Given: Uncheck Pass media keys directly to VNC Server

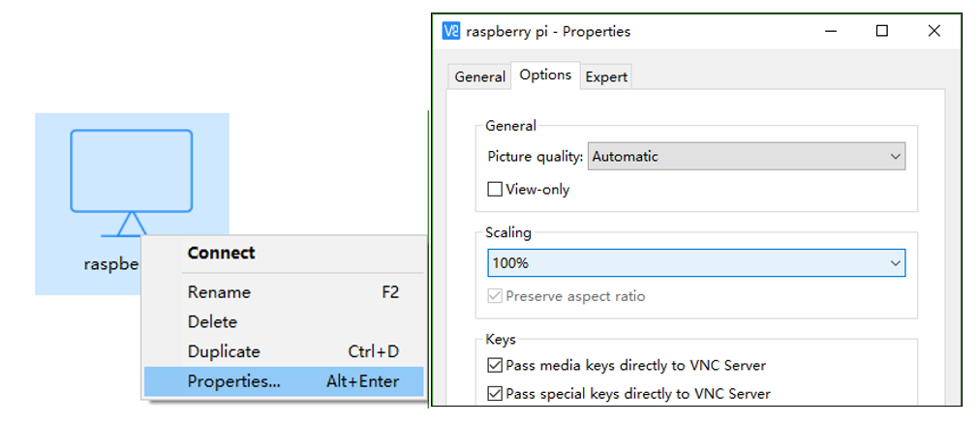Looking at the screenshot, I should [x=495, y=365].
